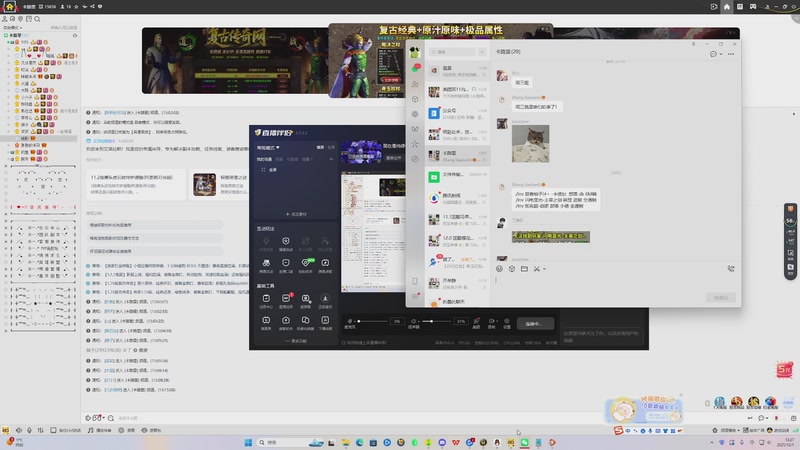800x450 pixels.
Task: Open the 11.1 group chat in WeChat list
Action: pyautogui.click(x=458, y=219)
